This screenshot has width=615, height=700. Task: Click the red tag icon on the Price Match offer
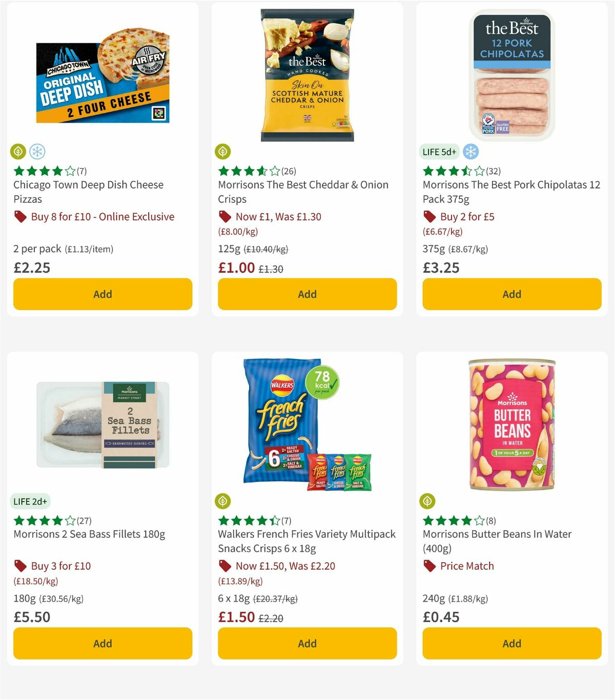(x=429, y=566)
